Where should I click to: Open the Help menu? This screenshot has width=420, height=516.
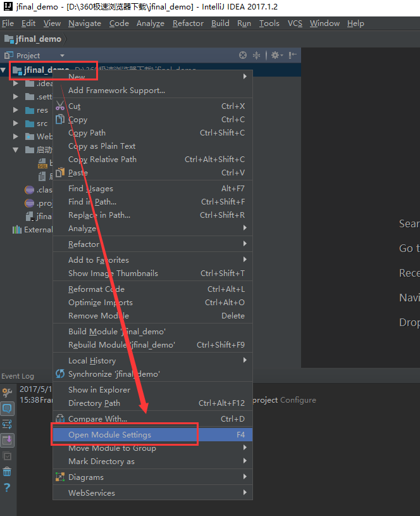click(x=355, y=23)
